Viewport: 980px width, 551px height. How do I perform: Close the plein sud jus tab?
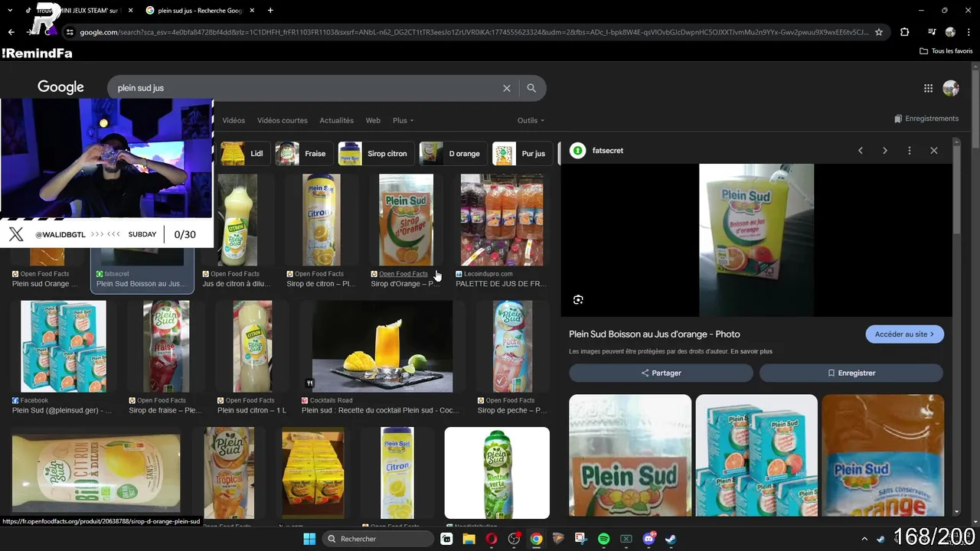[x=252, y=11]
